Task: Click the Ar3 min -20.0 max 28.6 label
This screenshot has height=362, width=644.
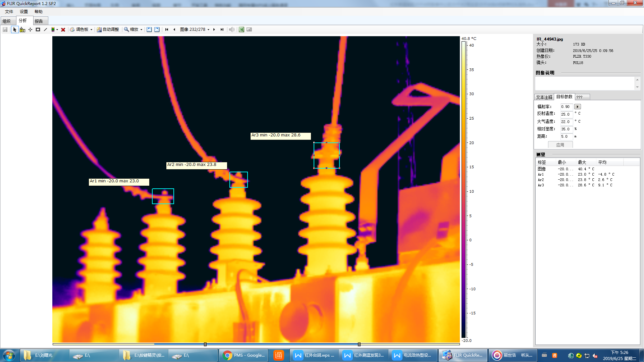Action: click(x=280, y=135)
